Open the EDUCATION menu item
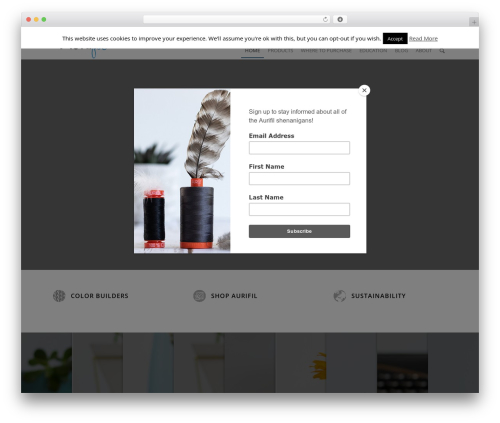 (373, 51)
